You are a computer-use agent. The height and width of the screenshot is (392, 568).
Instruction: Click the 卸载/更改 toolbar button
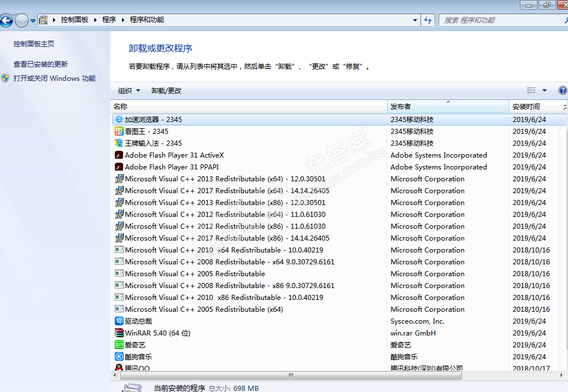[166, 90]
